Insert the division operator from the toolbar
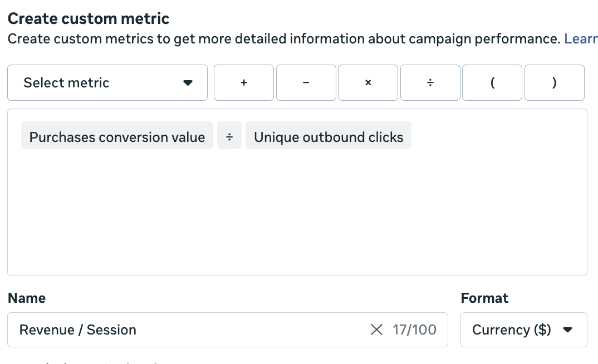 click(x=430, y=83)
